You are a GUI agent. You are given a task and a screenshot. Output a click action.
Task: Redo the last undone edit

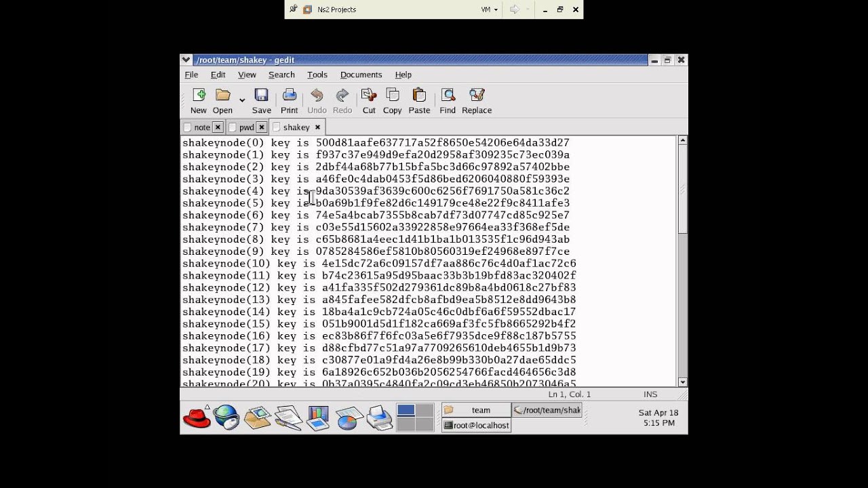pyautogui.click(x=342, y=100)
